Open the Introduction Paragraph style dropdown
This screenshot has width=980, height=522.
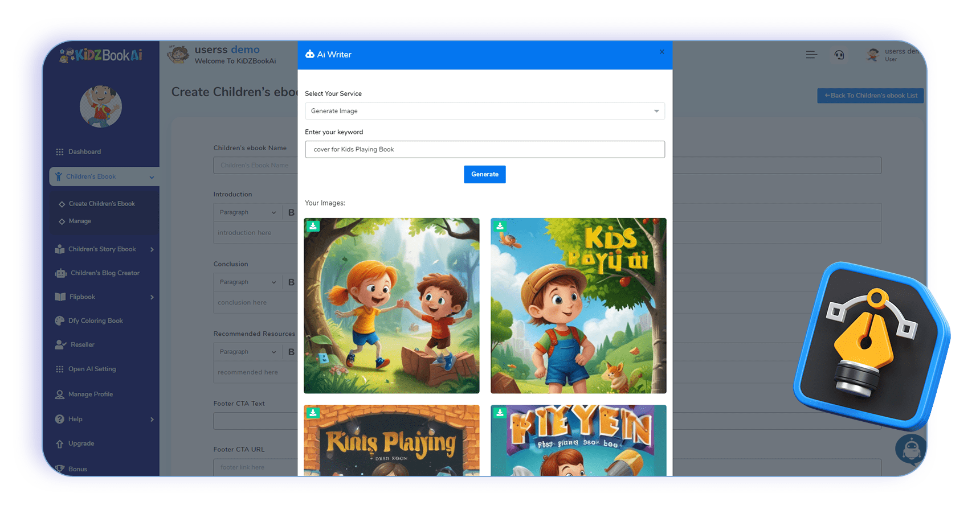(x=248, y=212)
